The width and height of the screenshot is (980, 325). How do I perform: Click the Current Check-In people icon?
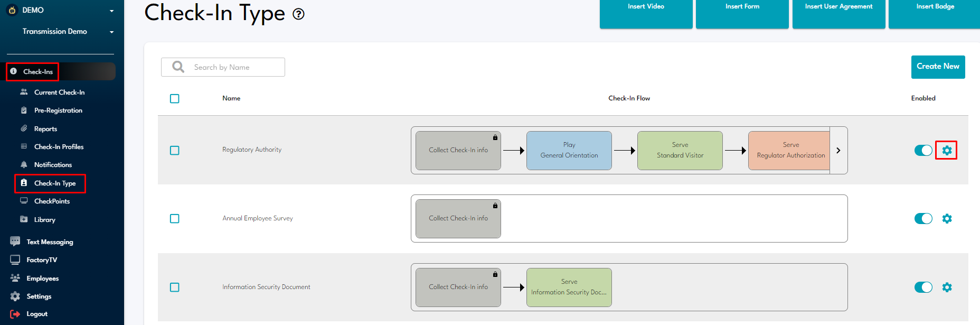(24, 92)
